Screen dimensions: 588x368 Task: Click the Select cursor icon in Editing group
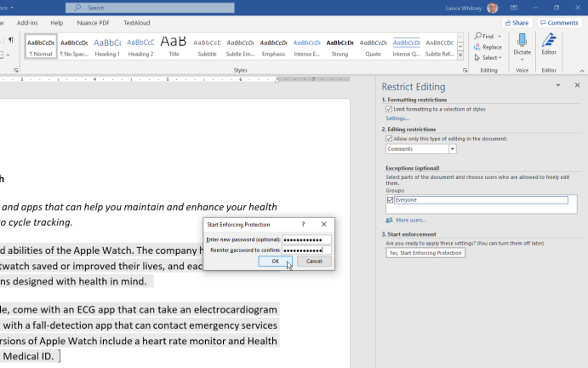pos(477,57)
